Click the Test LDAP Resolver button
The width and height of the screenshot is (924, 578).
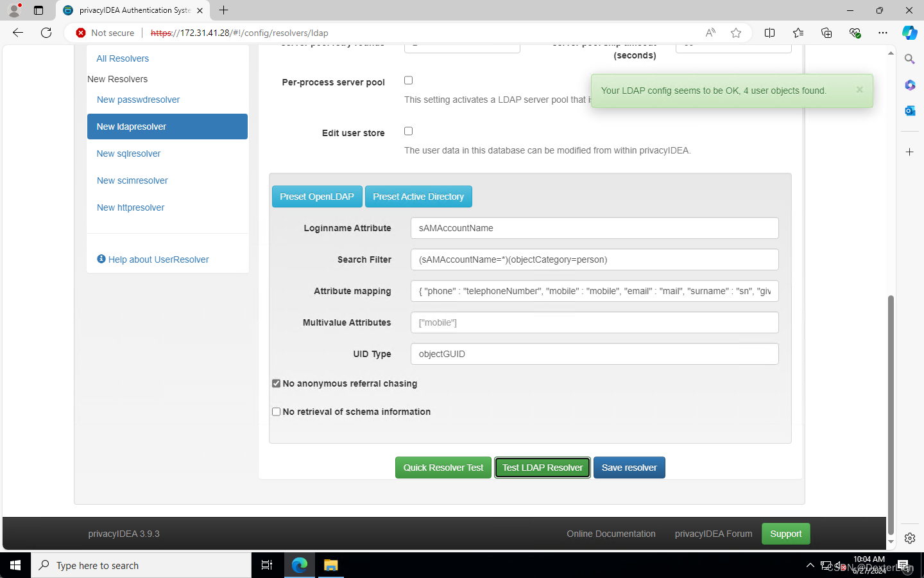point(542,468)
